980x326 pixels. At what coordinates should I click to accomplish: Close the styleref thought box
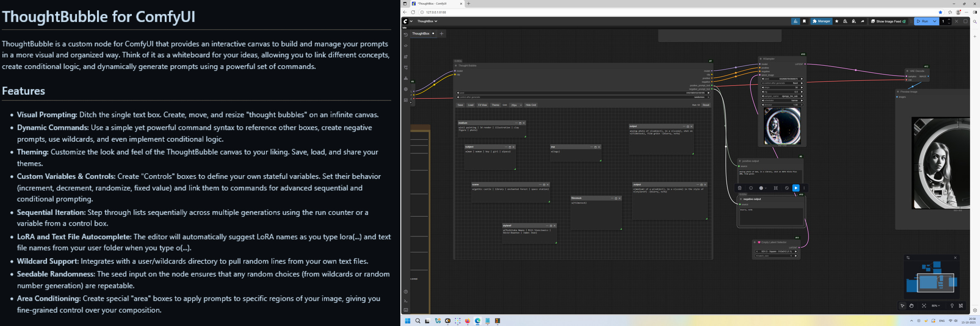click(x=554, y=226)
